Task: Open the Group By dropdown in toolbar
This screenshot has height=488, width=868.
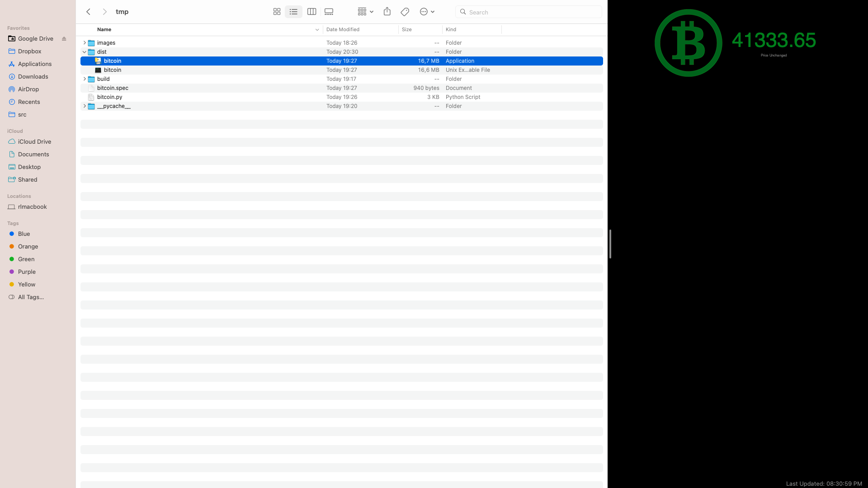Action: pos(365,12)
